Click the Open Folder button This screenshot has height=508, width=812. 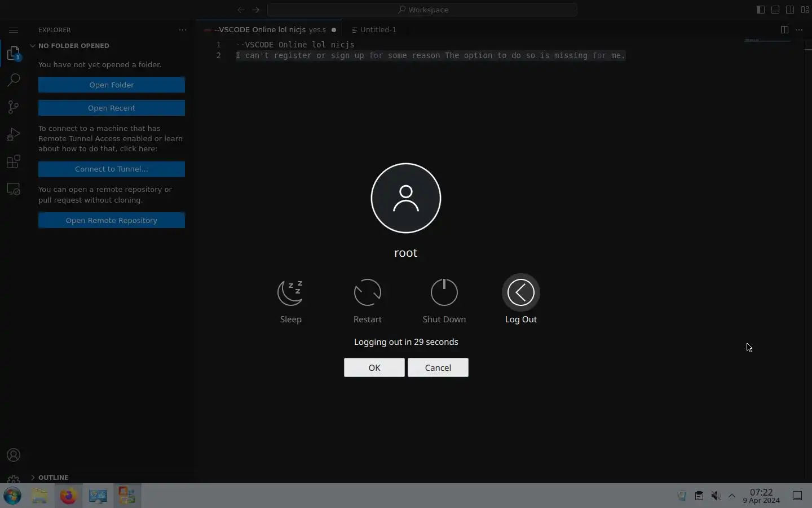pos(112,85)
